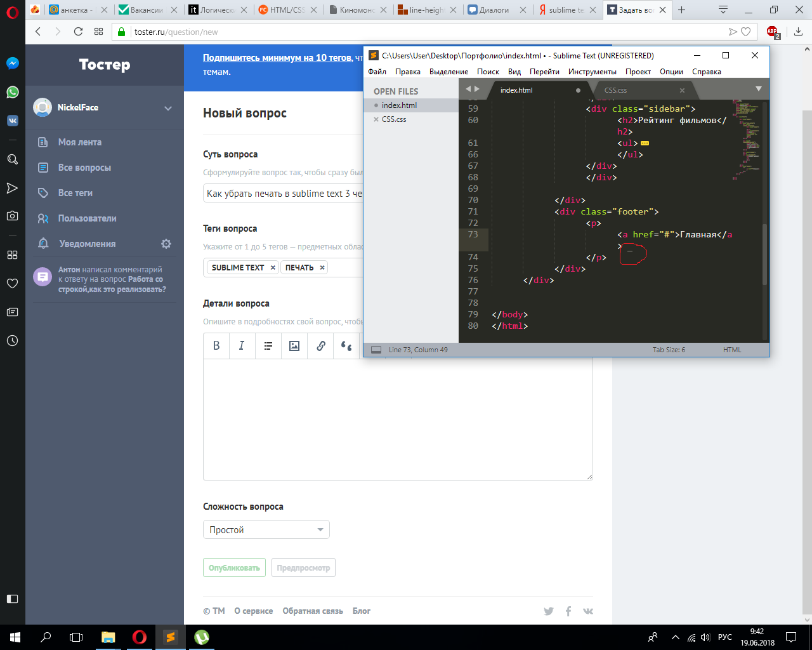
Task: Insert an image in question editor
Action: [294, 346]
